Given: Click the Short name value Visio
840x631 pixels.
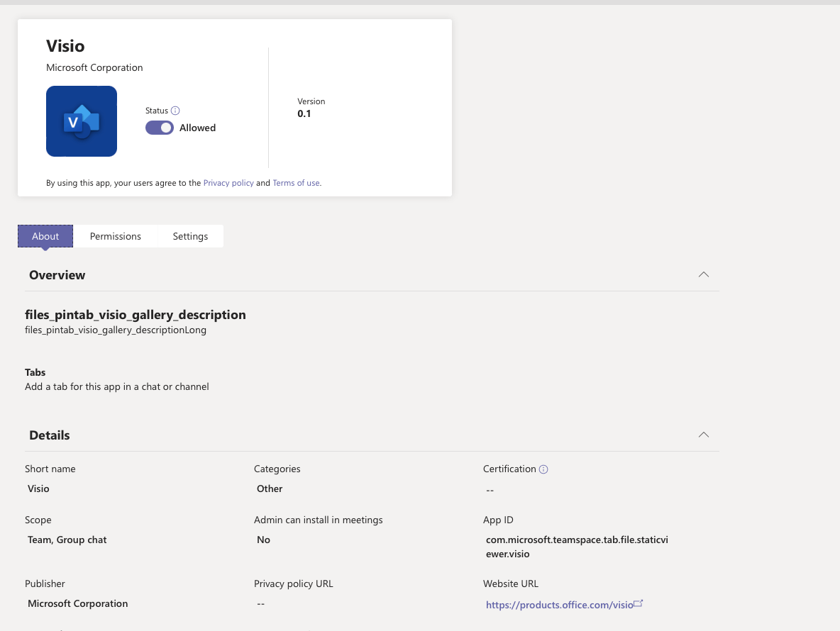Looking at the screenshot, I should 38,488.
